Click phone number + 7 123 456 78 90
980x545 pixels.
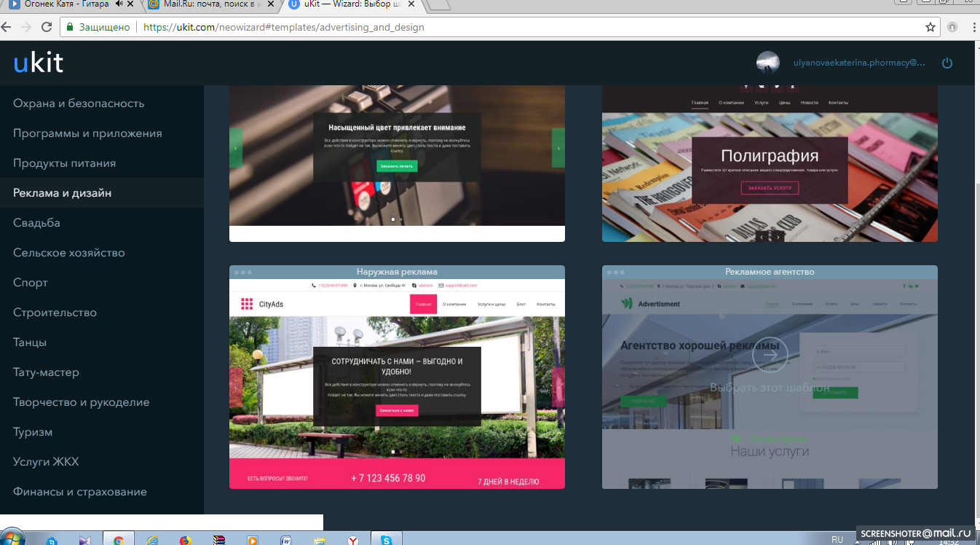click(388, 479)
